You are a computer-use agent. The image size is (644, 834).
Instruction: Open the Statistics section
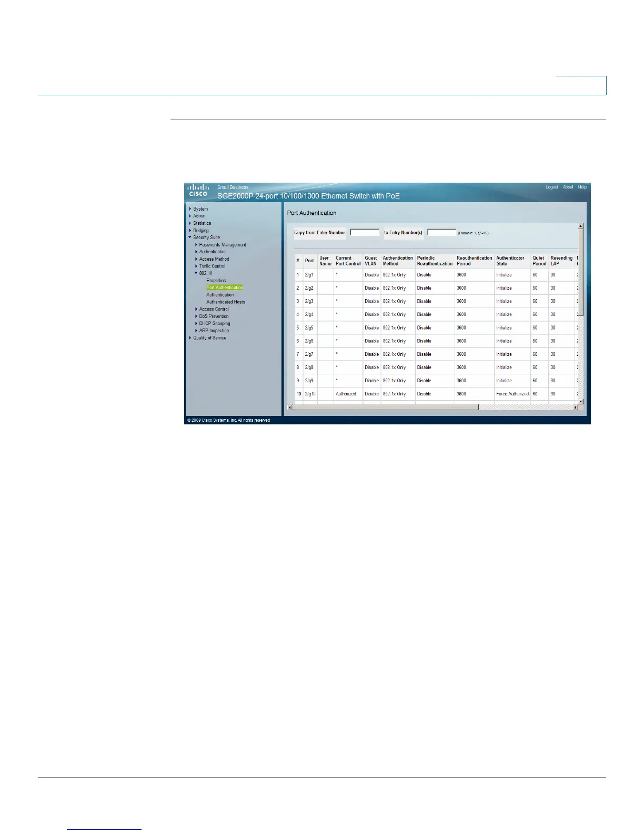pos(202,223)
